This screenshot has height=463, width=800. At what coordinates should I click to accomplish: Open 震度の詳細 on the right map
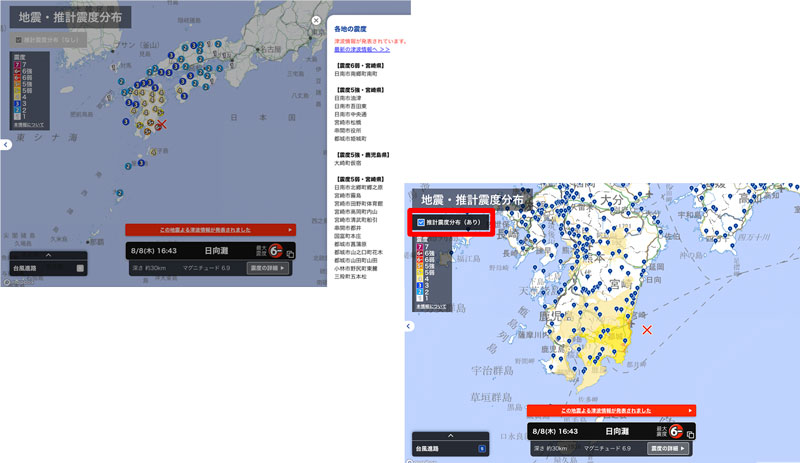(x=671, y=449)
